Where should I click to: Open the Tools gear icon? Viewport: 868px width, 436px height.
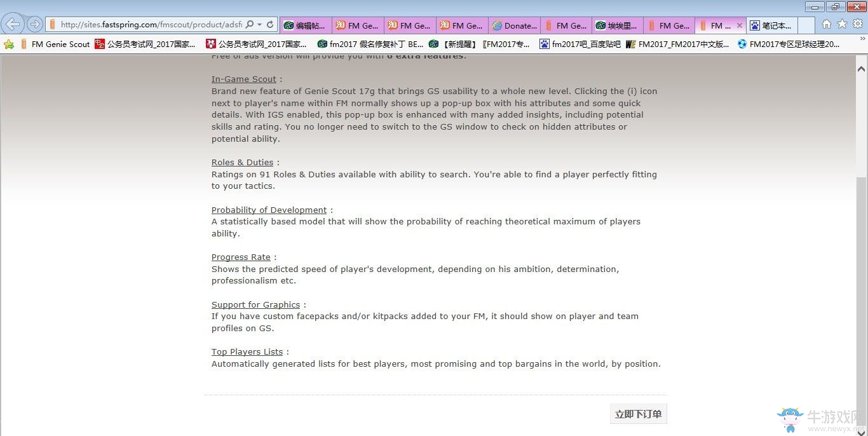tap(858, 24)
